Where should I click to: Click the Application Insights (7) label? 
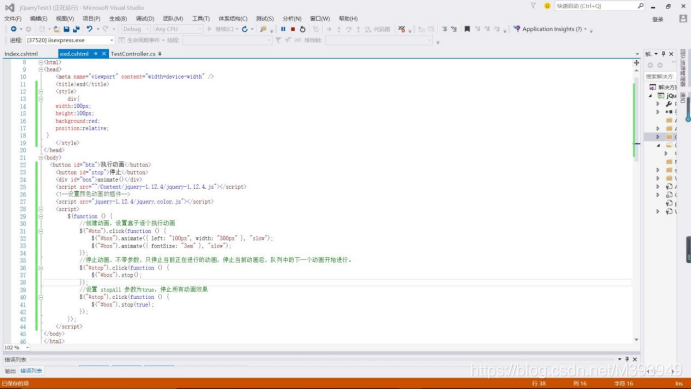552,29
